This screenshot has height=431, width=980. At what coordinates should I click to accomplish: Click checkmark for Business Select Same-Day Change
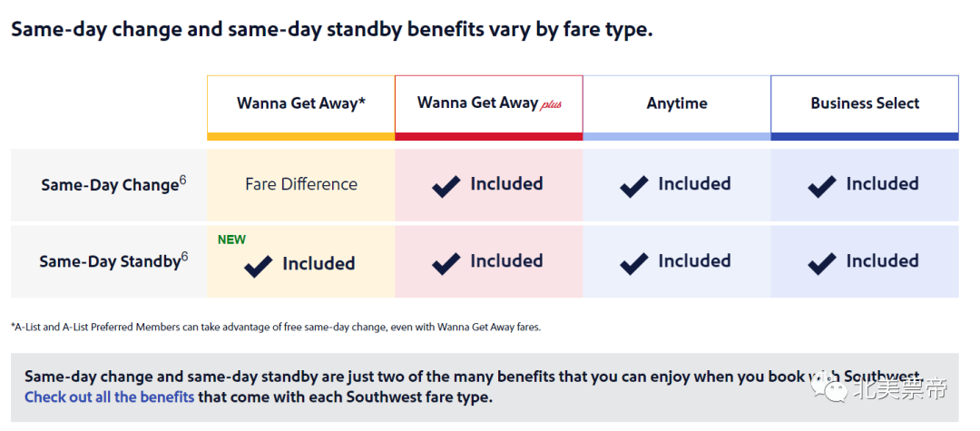coord(822,186)
